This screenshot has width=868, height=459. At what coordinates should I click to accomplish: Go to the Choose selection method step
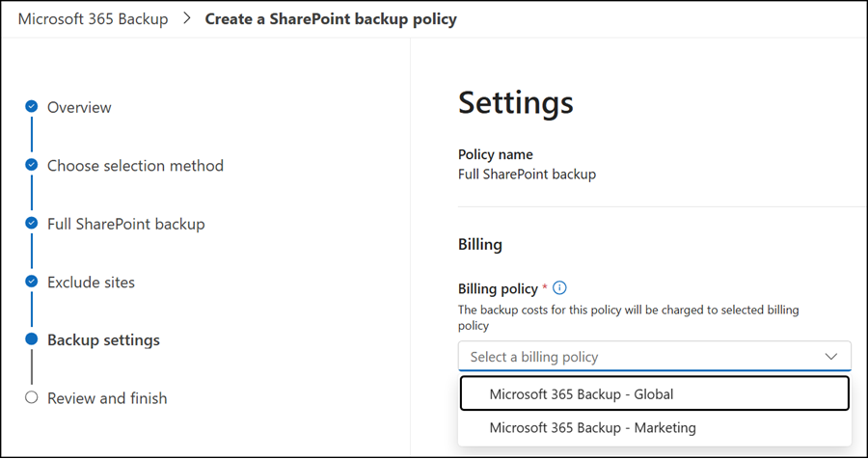click(135, 166)
